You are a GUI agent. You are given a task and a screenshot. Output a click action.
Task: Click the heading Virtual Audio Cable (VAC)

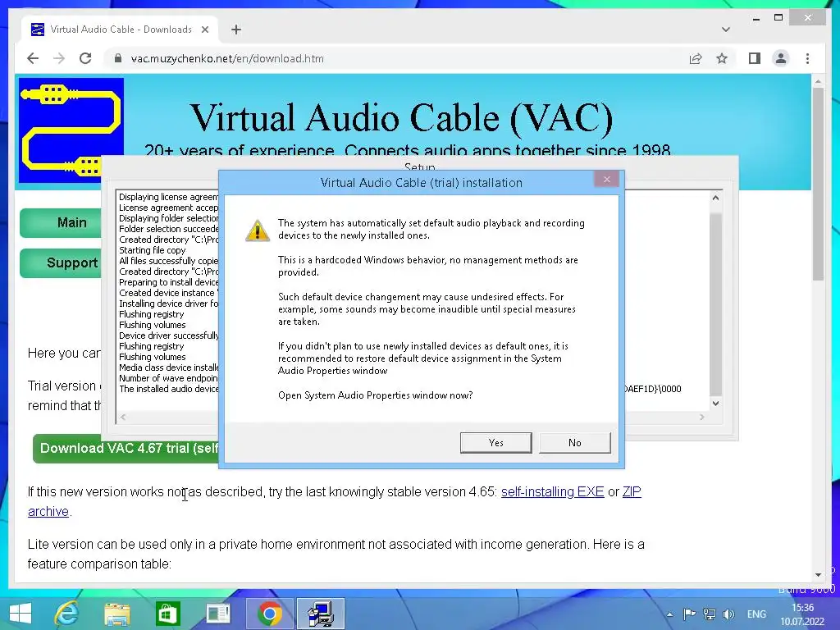click(x=401, y=117)
